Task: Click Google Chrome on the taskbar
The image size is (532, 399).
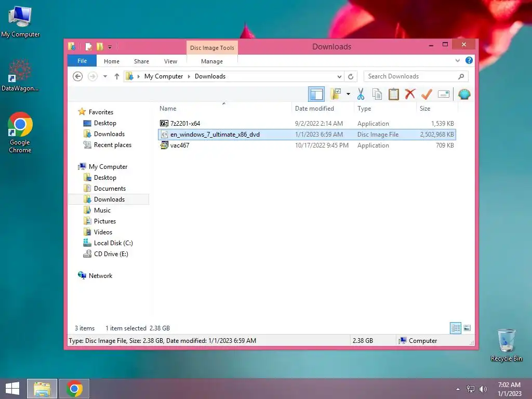Action: pyautogui.click(x=74, y=389)
